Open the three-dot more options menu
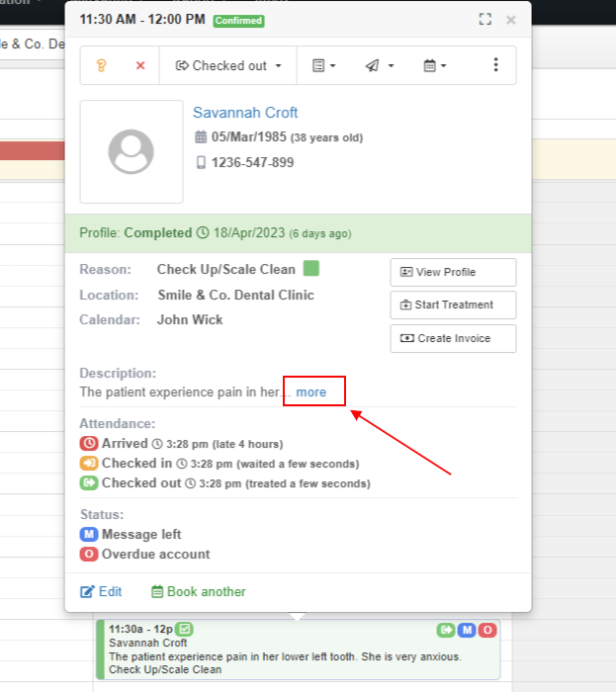 click(x=495, y=65)
